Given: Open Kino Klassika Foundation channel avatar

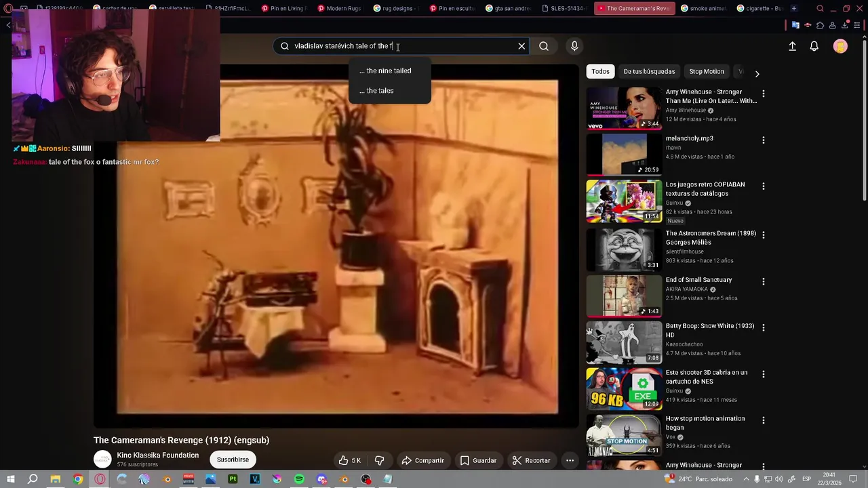Looking at the screenshot, I should click(102, 460).
